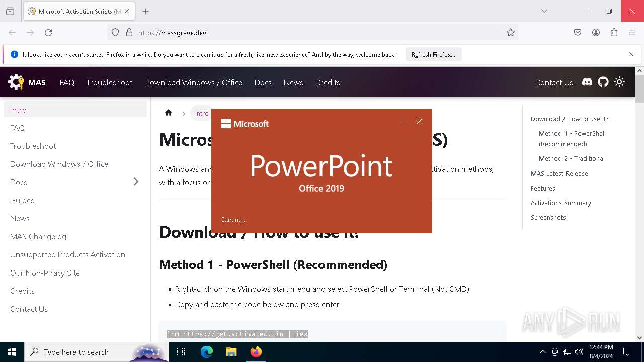This screenshot has height=362, width=644.
Task: Open the volume speaker tray icon
Action: pyautogui.click(x=579, y=352)
